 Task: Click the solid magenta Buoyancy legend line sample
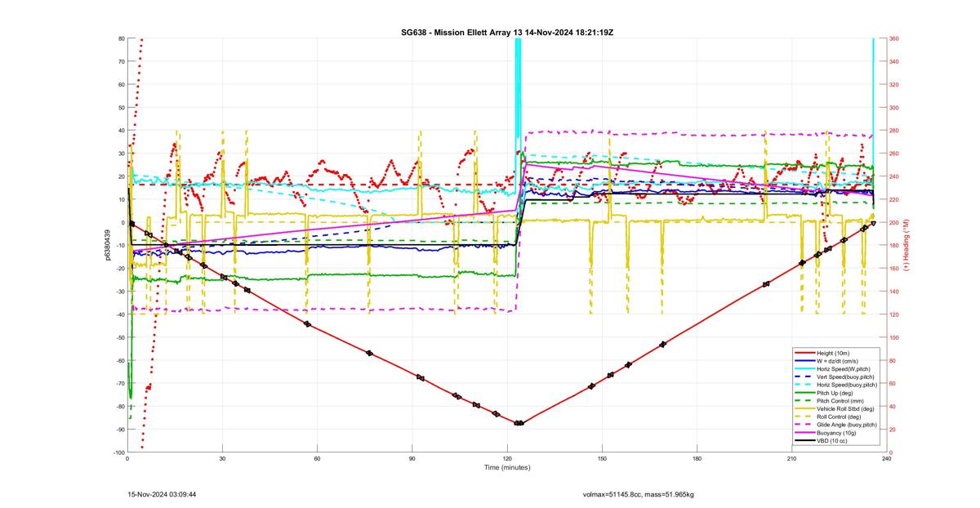point(805,433)
